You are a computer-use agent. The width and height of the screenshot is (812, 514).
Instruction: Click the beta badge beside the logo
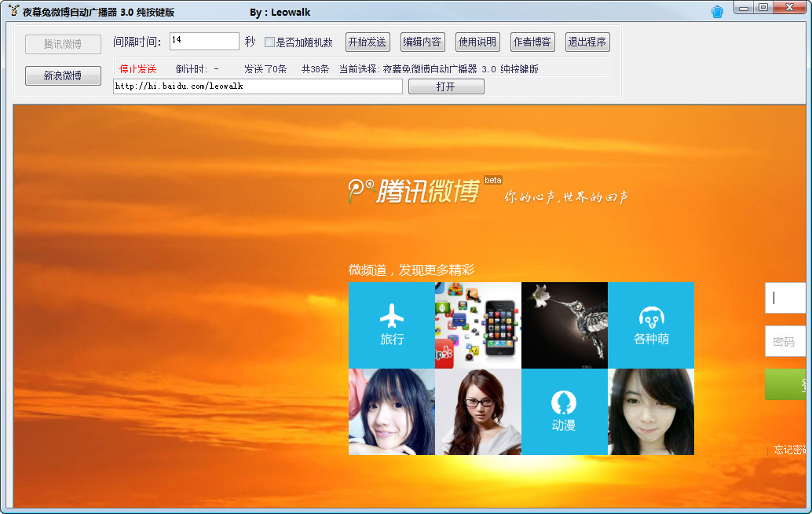(x=493, y=180)
